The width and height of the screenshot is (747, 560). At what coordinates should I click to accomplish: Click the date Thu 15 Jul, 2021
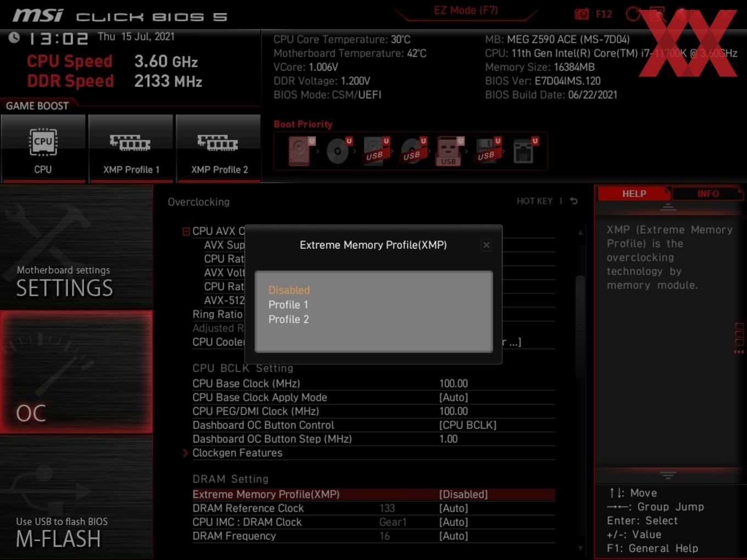click(136, 37)
